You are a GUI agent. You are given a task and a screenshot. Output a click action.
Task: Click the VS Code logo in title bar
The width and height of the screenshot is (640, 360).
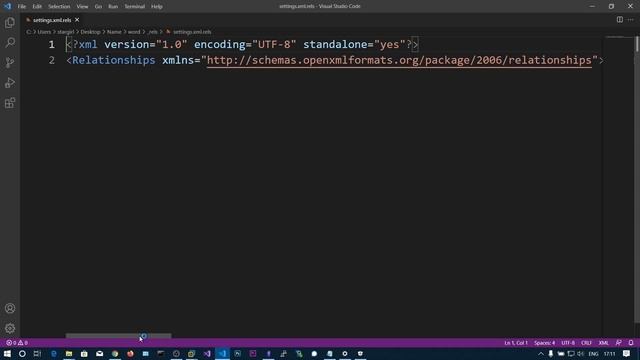[x=7, y=7]
